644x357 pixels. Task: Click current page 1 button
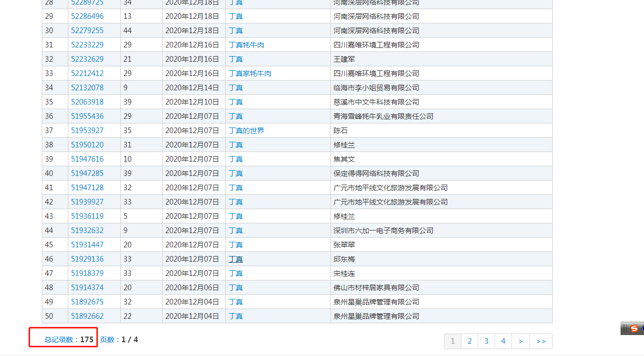(x=453, y=341)
